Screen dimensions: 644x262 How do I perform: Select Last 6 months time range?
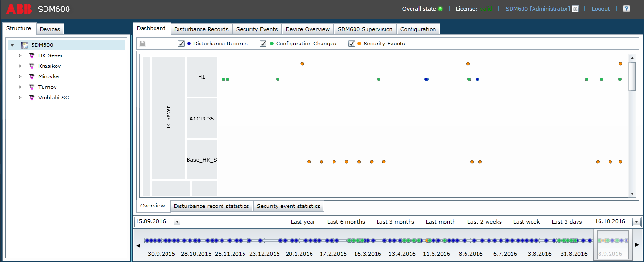(x=346, y=222)
